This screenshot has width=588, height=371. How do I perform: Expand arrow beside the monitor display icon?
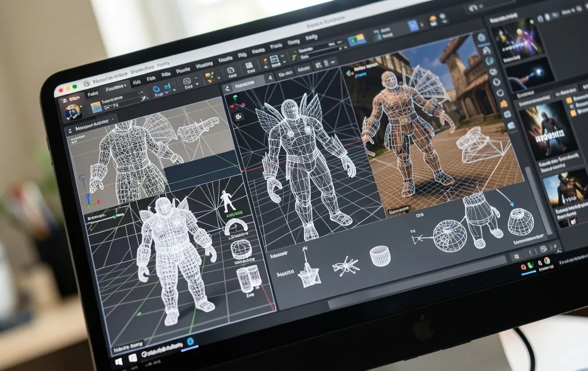pyautogui.click(x=284, y=62)
